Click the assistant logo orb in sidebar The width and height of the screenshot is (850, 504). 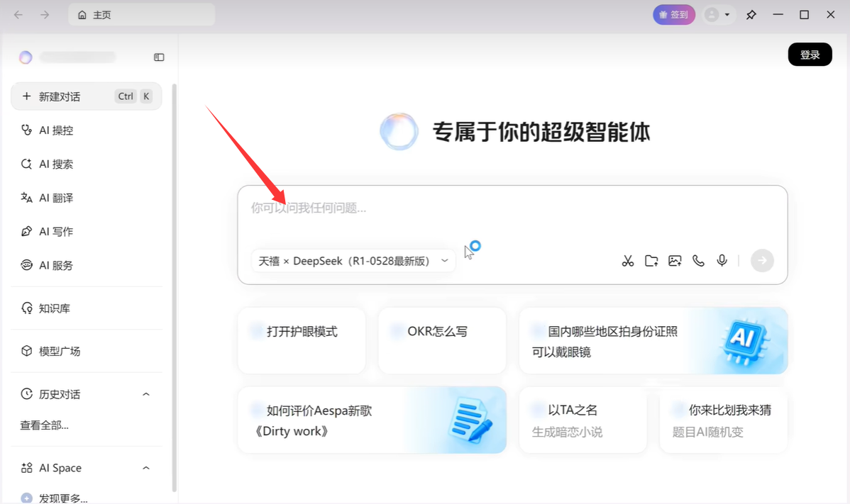[x=26, y=57]
